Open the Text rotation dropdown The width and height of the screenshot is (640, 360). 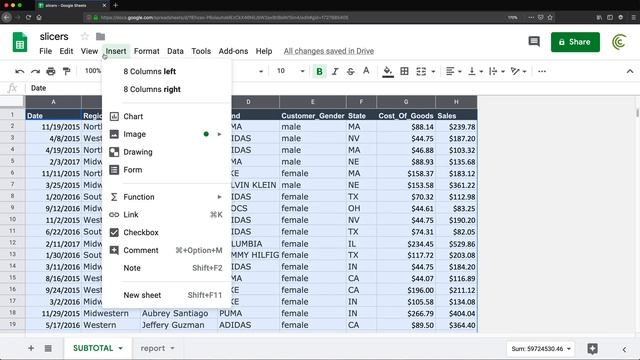click(x=518, y=71)
